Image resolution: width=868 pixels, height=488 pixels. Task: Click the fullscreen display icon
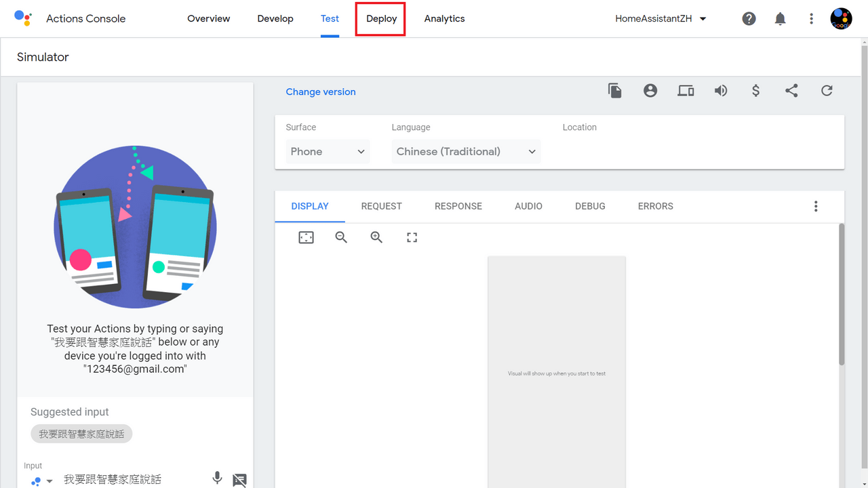click(412, 237)
